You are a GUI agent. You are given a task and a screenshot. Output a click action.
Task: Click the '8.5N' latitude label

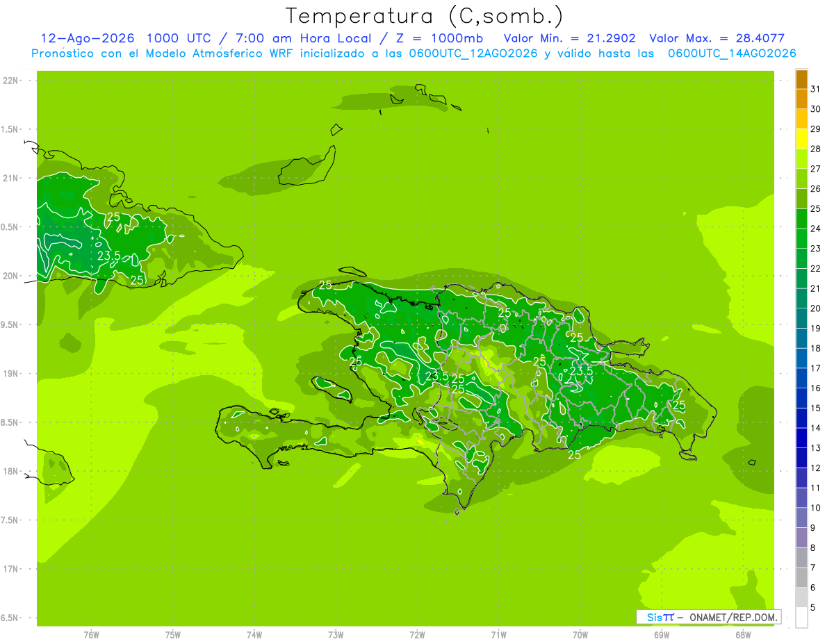[10, 422]
